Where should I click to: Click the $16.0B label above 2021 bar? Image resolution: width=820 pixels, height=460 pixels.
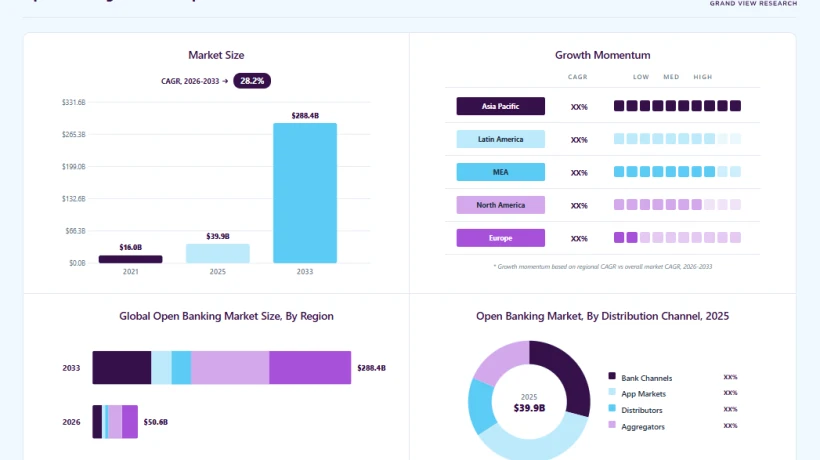(x=131, y=247)
